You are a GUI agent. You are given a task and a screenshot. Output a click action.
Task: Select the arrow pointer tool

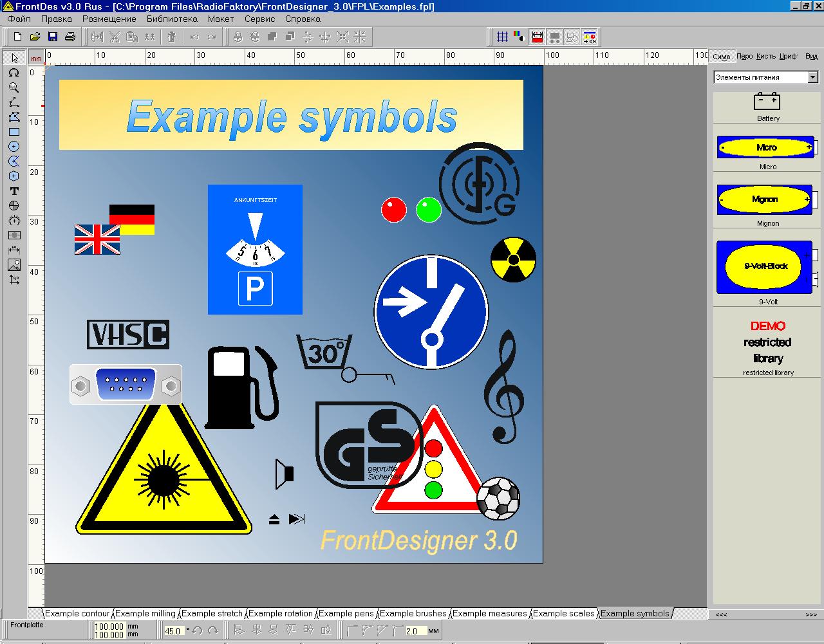click(x=14, y=58)
